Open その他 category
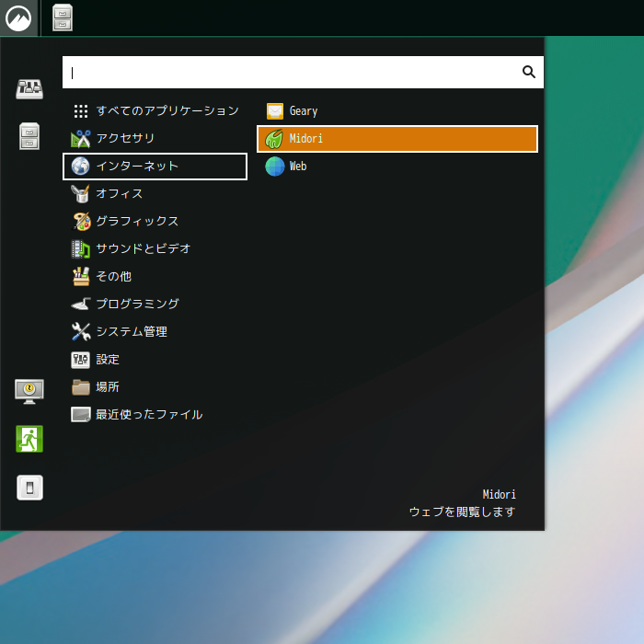This screenshot has width=644, height=644. [155, 276]
